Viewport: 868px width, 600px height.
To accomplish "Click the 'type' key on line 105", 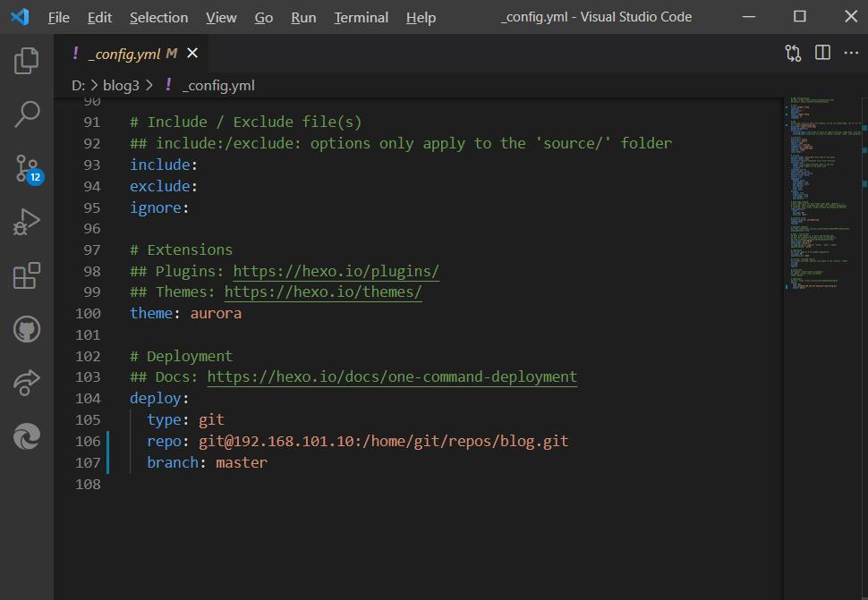I will 164,420.
